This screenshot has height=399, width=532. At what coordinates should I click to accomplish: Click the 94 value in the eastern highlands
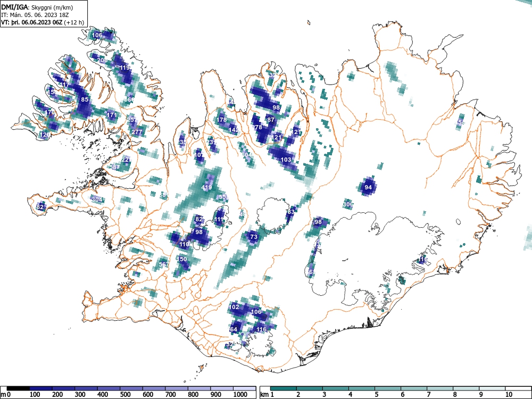point(368,187)
